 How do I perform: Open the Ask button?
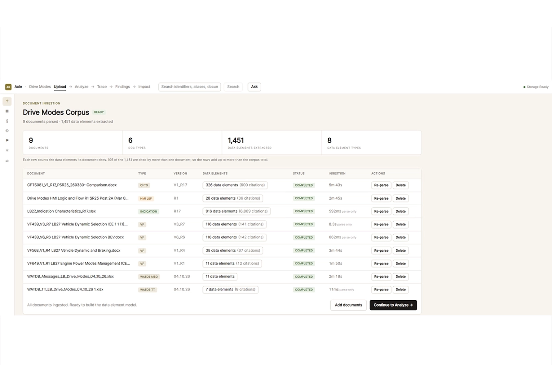click(254, 87)
